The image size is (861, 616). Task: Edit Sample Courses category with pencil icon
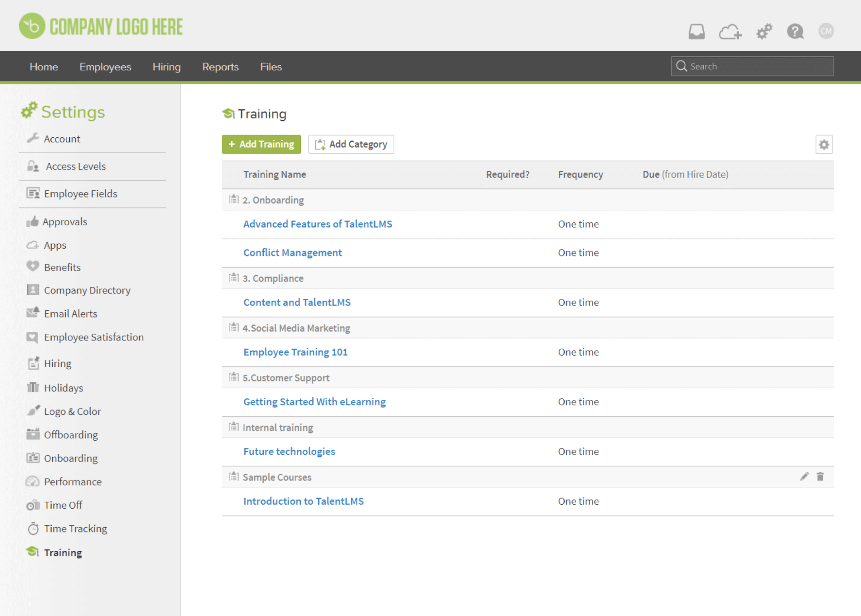(x=804, y=476)
